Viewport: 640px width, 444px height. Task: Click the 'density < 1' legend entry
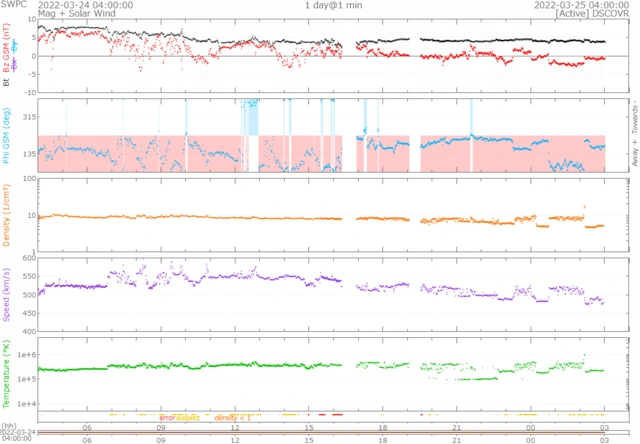[231, 417]
